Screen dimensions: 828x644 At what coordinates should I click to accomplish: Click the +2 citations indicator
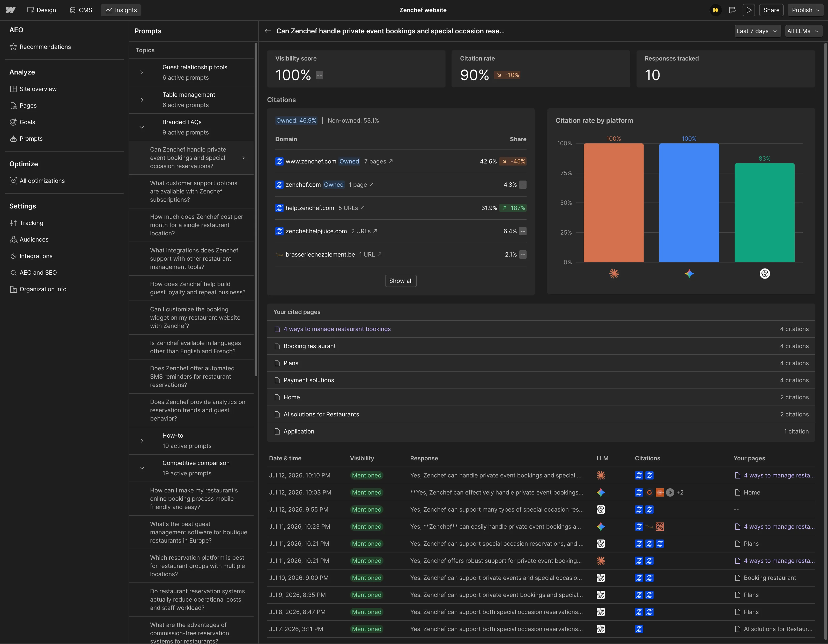pyautogui.click(x=680, y=492)
